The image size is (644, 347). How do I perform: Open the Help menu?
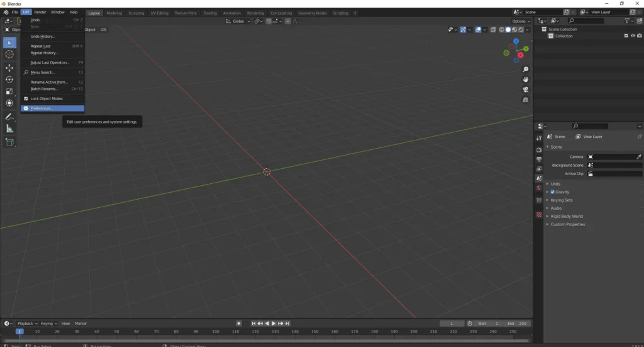pos(74,13)
